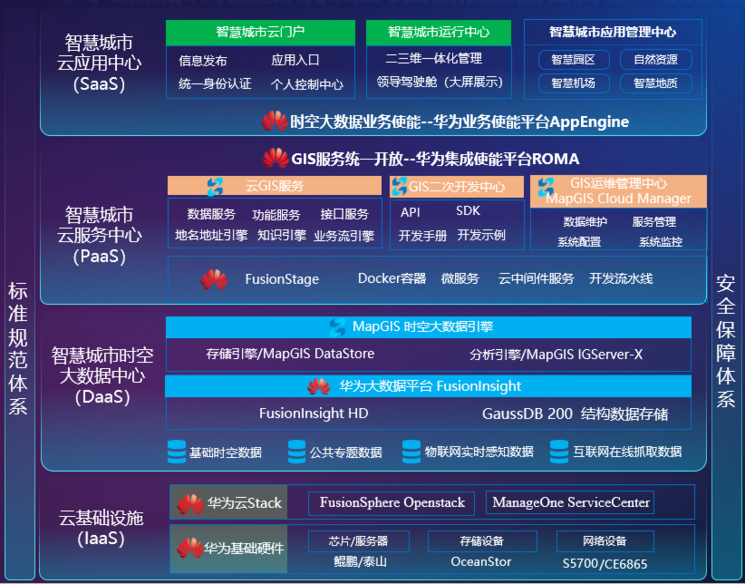Click the Huawei logo beside 华为基础硬件
The height and width of the screenshot is (584, 745).
tap(190, 548)
